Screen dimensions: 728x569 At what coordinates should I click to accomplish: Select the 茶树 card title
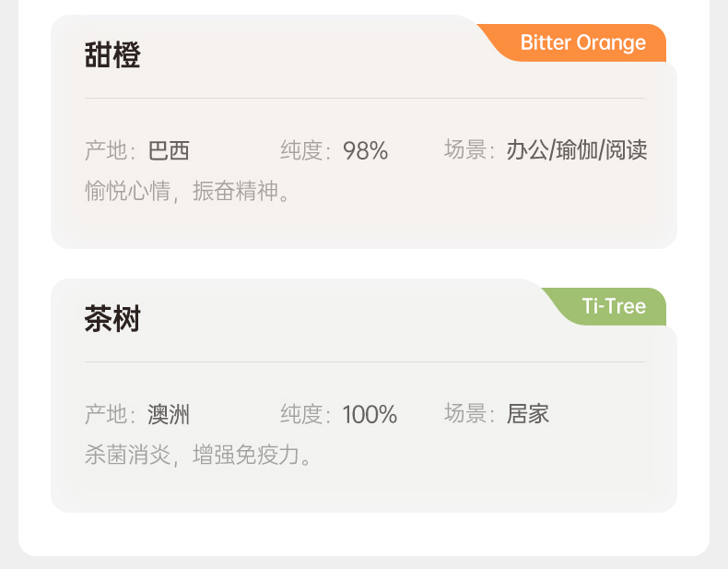[x=112, y=319]
